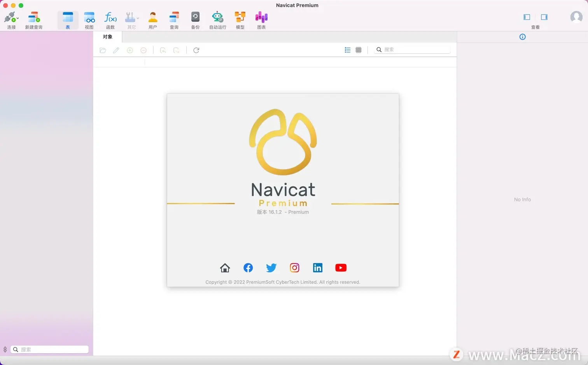Open the Function (函数) toolbar icon

tap(110, 18)
